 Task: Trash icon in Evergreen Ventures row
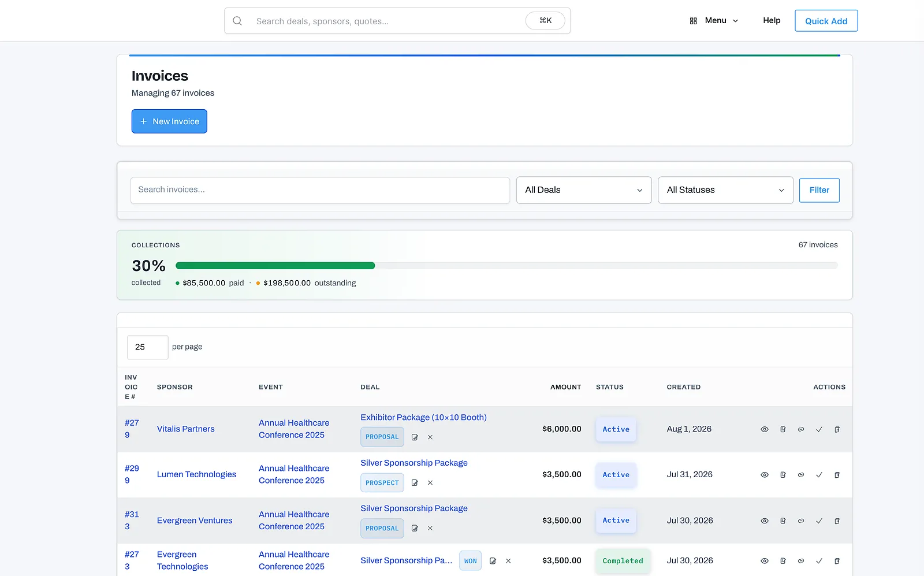pyautogui.click(x=837, y=521)
